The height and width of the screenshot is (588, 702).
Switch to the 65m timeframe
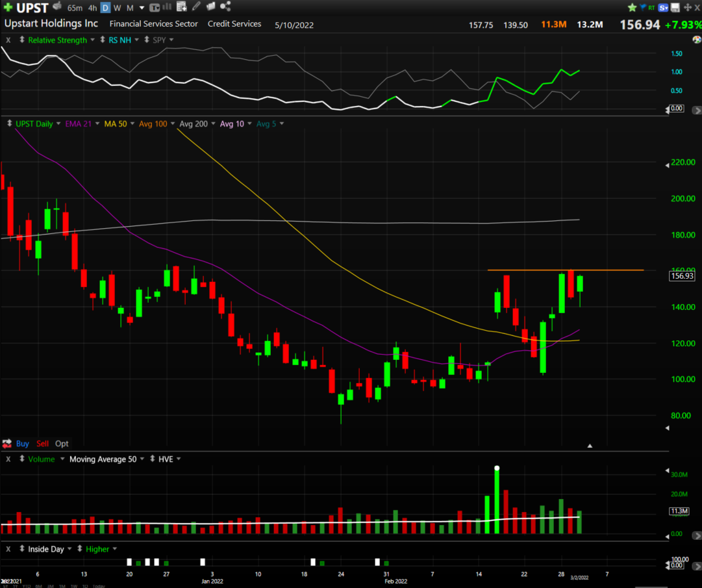coord(75,8)
